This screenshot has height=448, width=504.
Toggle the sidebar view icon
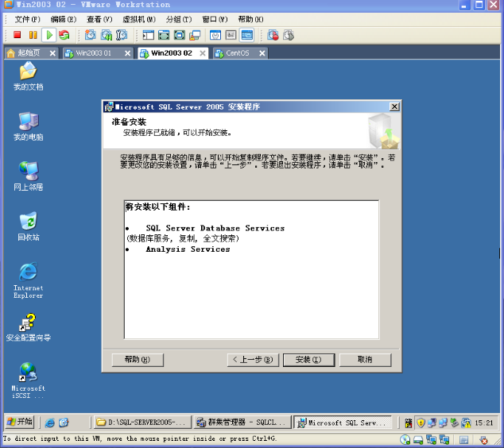[x=148, y=35]
